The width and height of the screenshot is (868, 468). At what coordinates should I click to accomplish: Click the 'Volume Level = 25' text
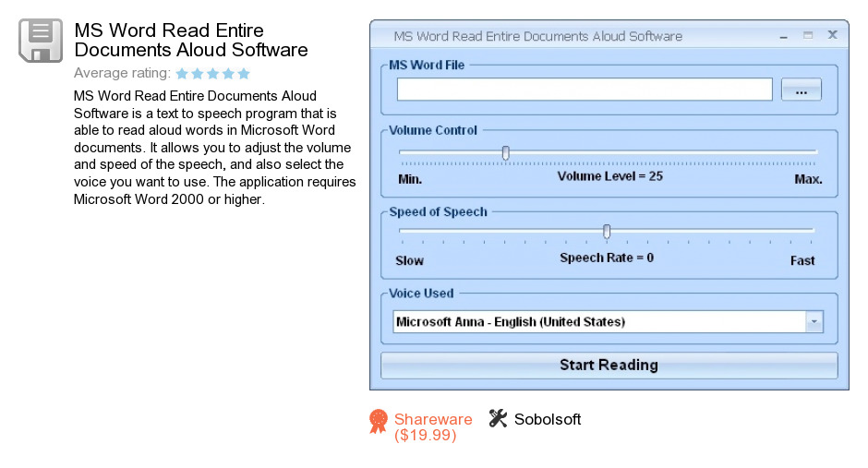click(610, 176)
